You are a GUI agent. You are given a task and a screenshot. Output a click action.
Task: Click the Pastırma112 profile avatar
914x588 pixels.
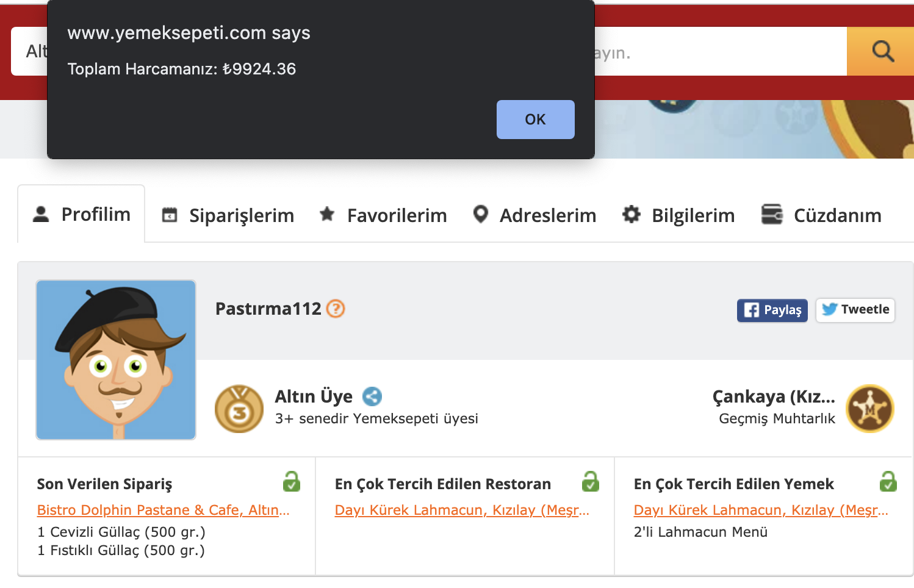116,360
